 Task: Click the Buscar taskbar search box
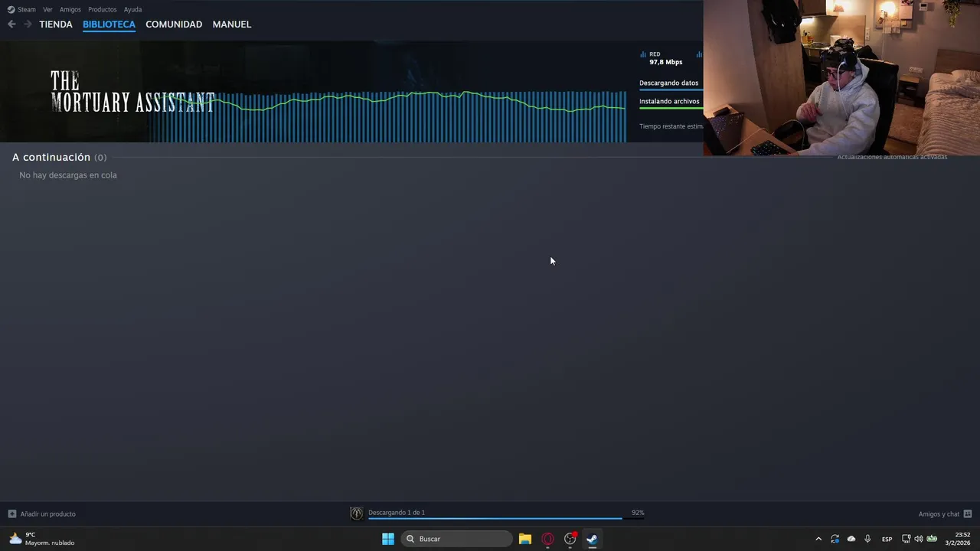coord(457,539)
